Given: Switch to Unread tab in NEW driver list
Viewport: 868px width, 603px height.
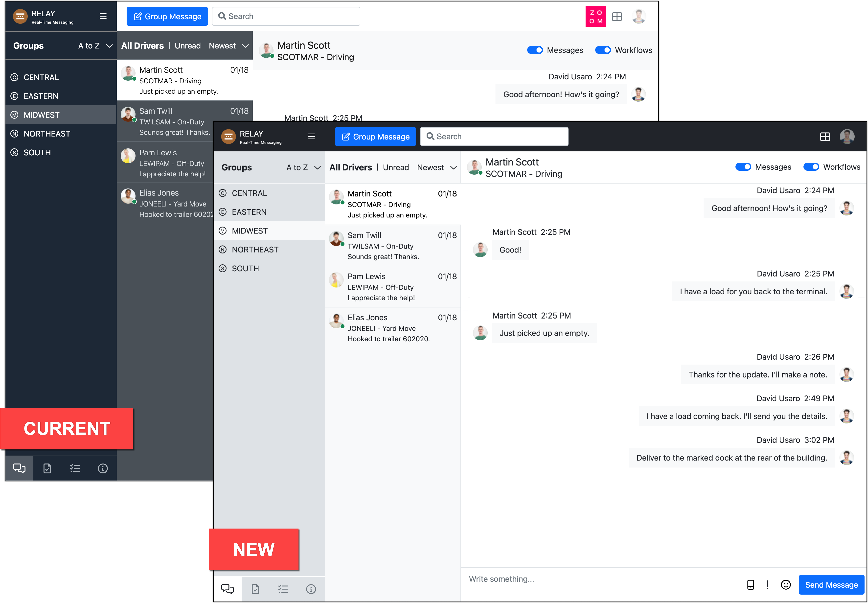Looking at the screenshot, I should [x=395, y=167].
